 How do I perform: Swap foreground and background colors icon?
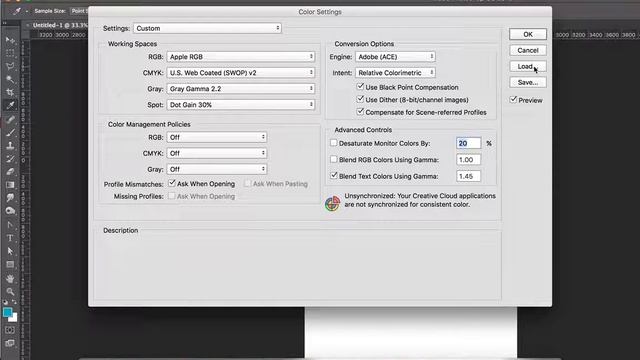(x=14, y=302)
